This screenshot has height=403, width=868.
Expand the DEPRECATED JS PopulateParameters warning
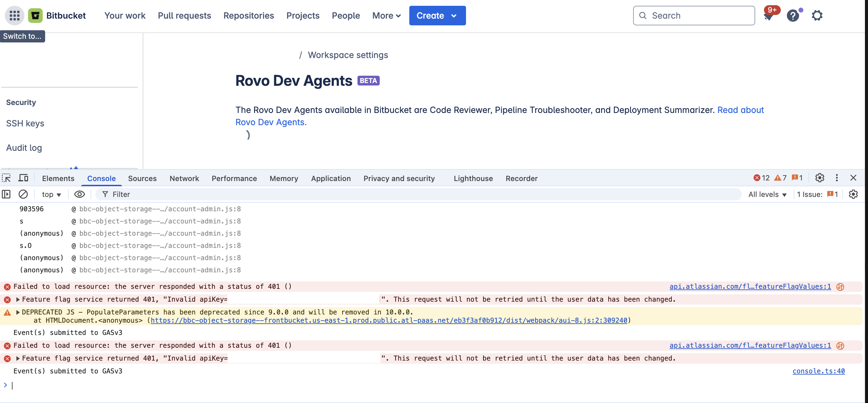[18, 312]
